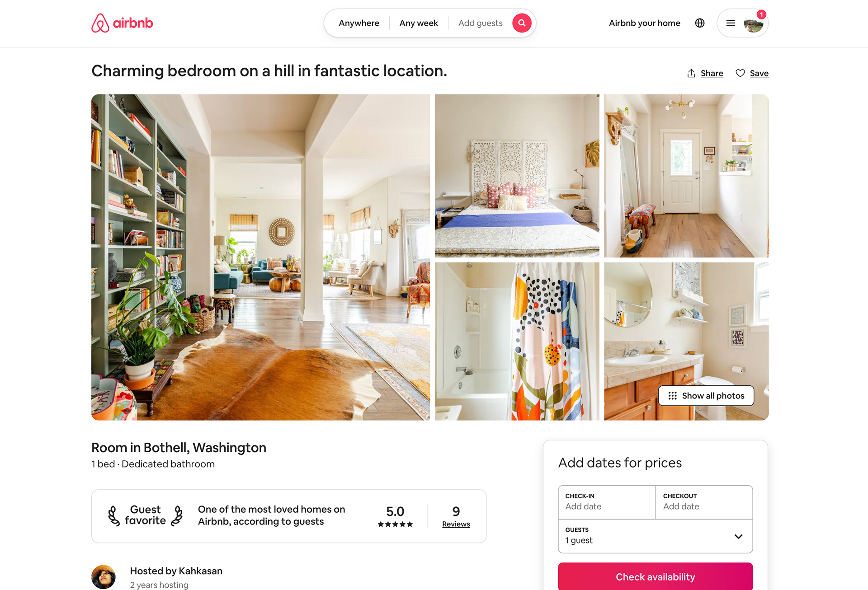Open the hamburger account menu
Image resolution: width=868 pixels, height=590 pixels.
click(x=731, y=23)
